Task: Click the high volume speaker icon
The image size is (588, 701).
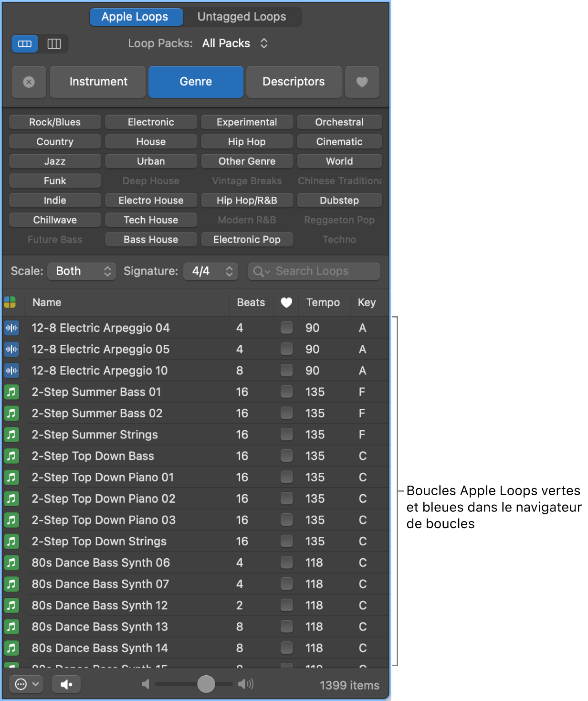Action: tap(246, 684)
